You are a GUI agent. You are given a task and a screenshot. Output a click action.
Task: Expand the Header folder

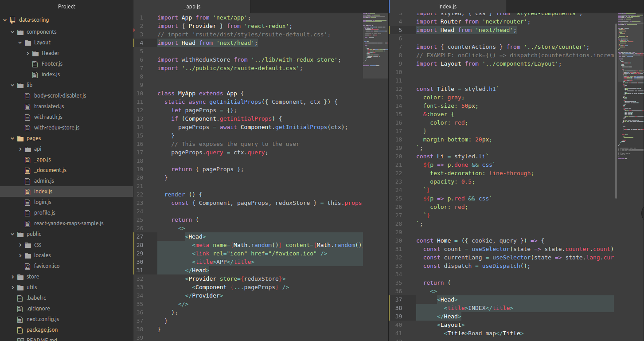[27, 53]
